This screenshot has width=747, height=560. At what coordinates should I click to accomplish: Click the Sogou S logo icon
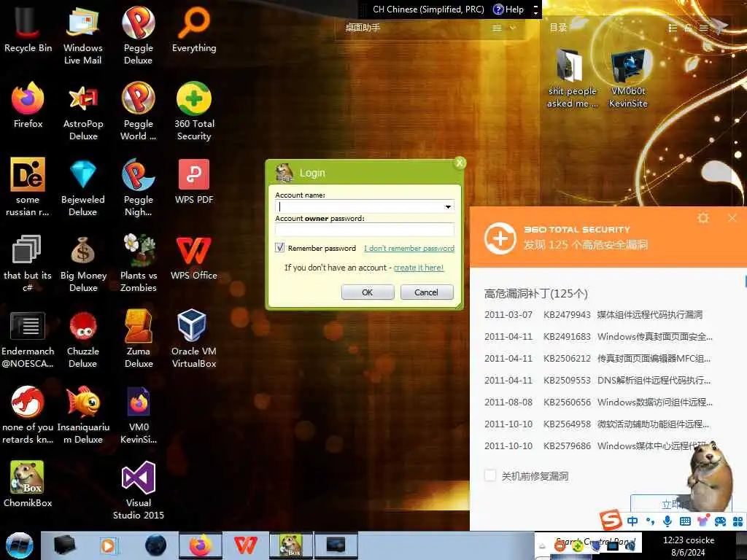coord(611,519)
